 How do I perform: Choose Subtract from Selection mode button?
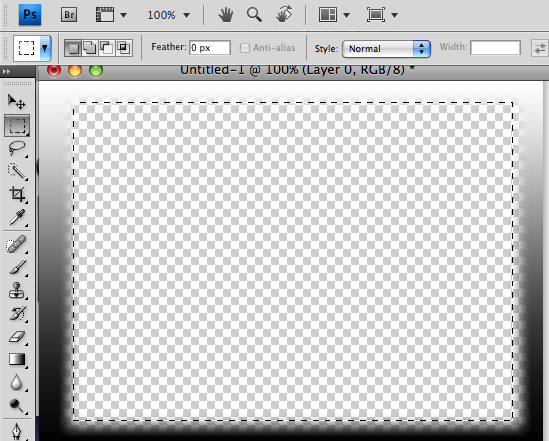coord(107,48)
